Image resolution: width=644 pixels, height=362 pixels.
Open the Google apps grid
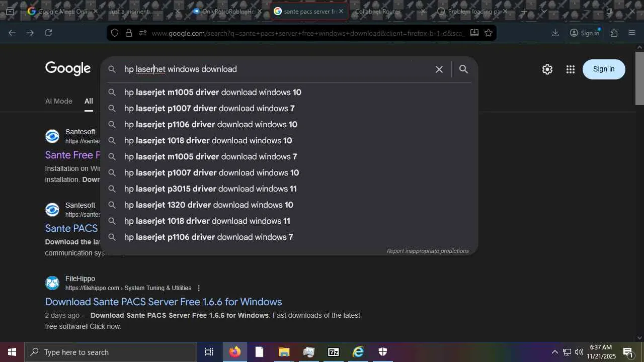tap(570, 69)
